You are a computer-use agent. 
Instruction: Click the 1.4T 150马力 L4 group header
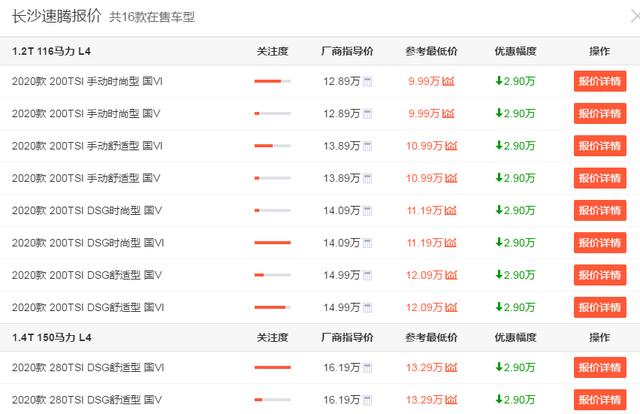(x=51, y=338)
